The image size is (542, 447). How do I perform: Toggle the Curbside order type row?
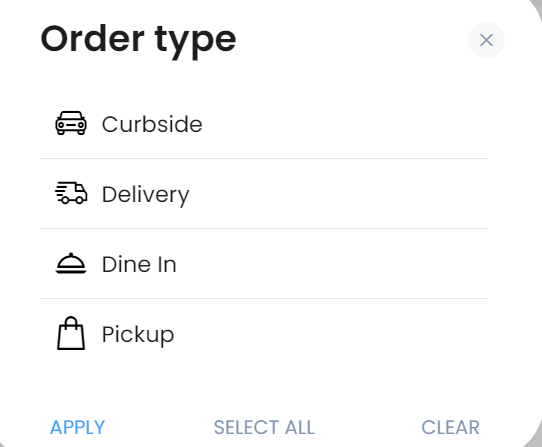264,124
